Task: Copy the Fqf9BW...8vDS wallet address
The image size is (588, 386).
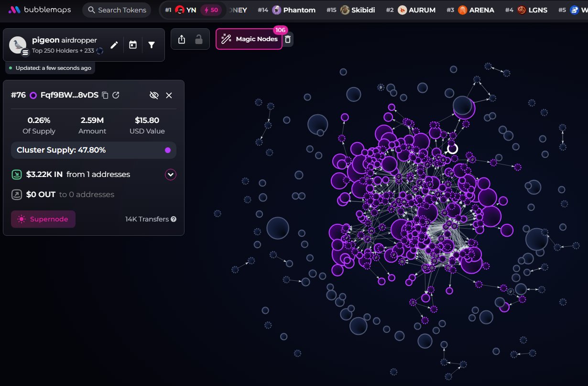Action: pos(106,95)
